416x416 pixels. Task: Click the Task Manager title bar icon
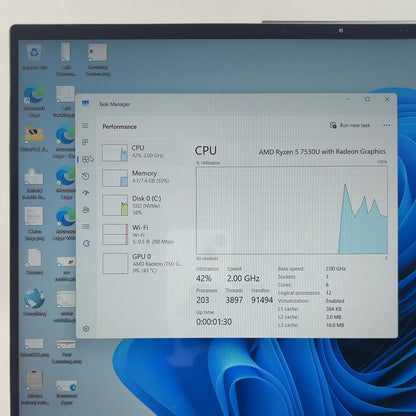tap(85, 104)
